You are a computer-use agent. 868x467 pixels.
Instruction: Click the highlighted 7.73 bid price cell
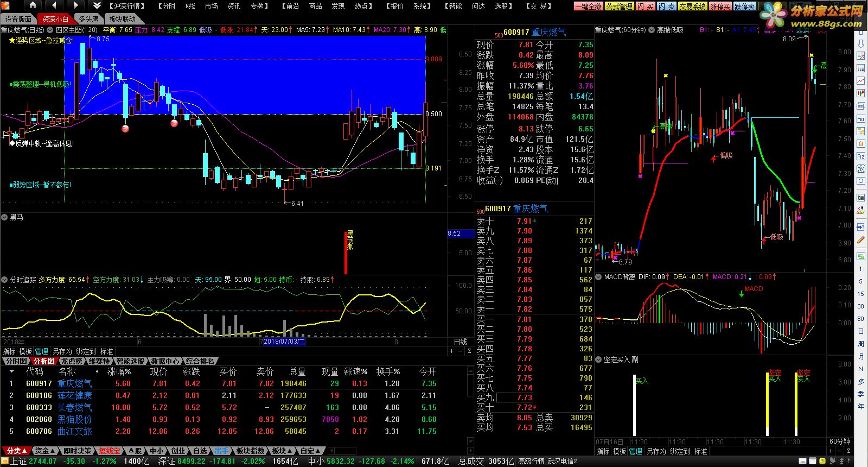tap(515, 397)
